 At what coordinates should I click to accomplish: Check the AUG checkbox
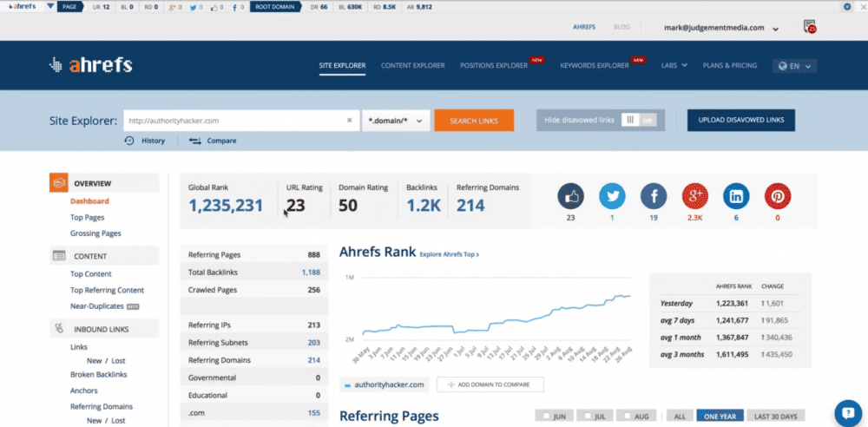pos(628,416)
